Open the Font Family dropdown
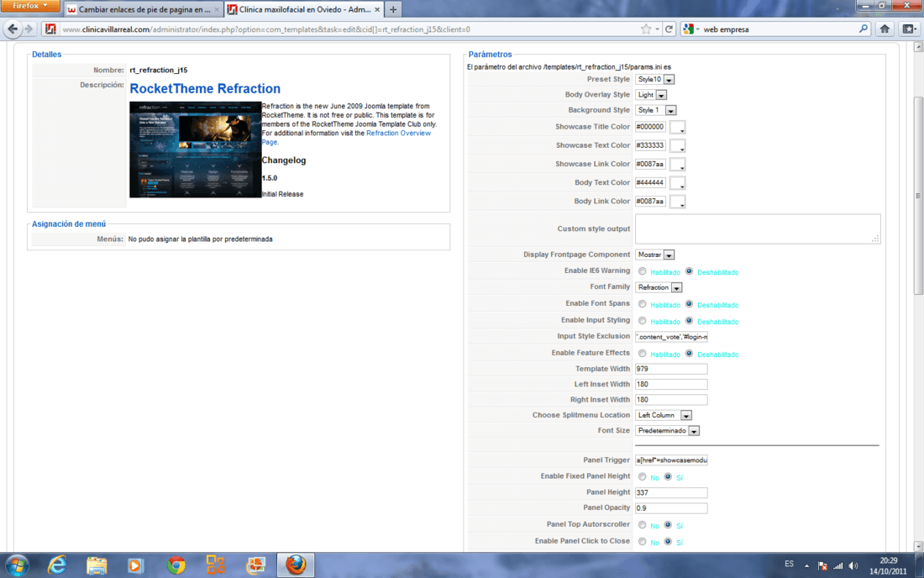This screenshot has width=924, height=578. point(659,287)
